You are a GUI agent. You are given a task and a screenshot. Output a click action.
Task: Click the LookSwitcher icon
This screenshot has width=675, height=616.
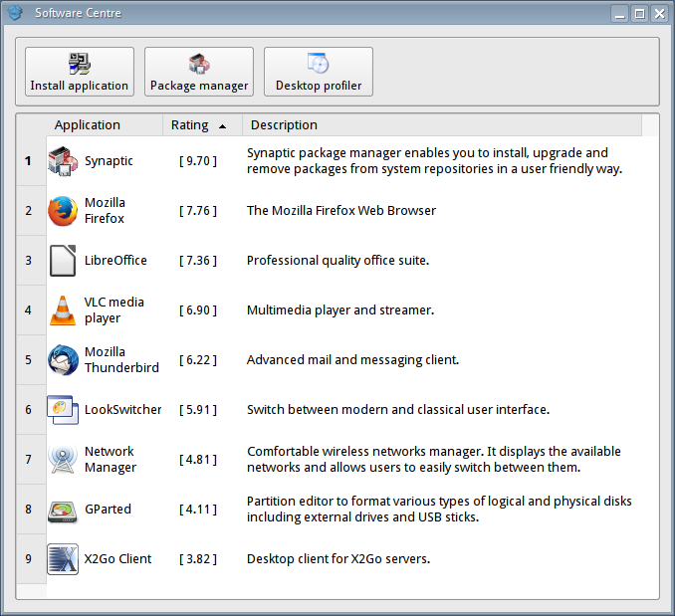coord(63,410)
